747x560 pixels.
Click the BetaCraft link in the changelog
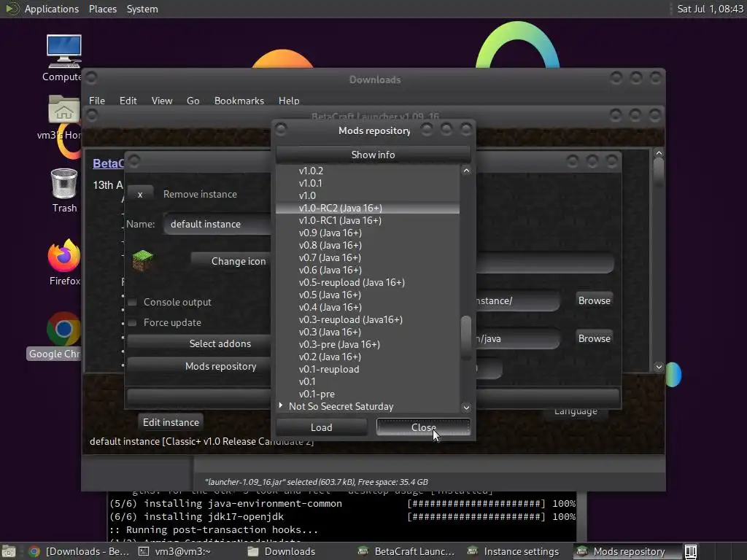pos(108,163)
